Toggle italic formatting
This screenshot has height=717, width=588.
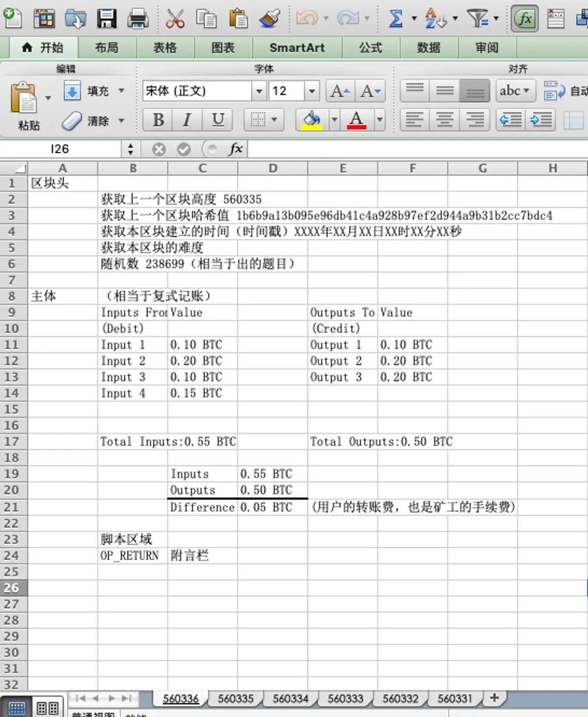click(x=187, y=120)
